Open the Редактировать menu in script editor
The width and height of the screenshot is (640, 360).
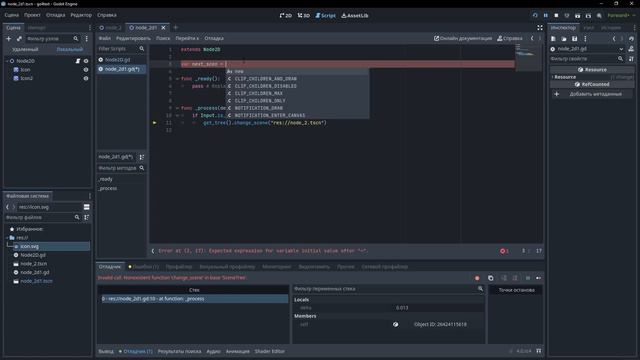pyautogui.click(x=133, y=38)
